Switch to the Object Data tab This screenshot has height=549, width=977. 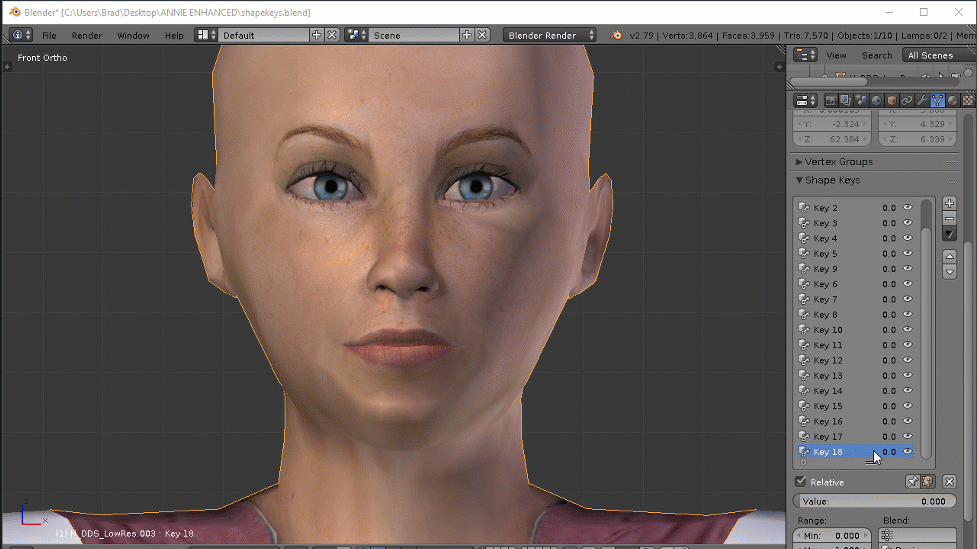point(937,100)
